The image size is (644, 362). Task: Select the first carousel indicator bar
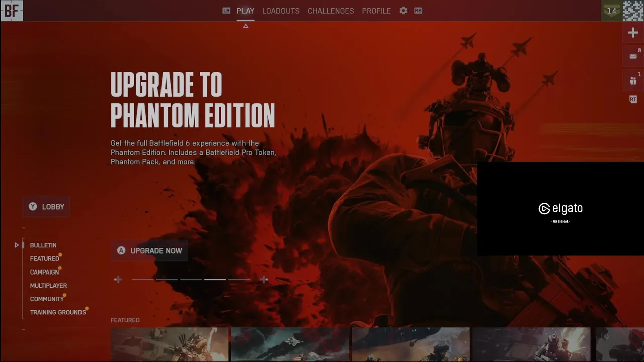(x=142, y=279)
